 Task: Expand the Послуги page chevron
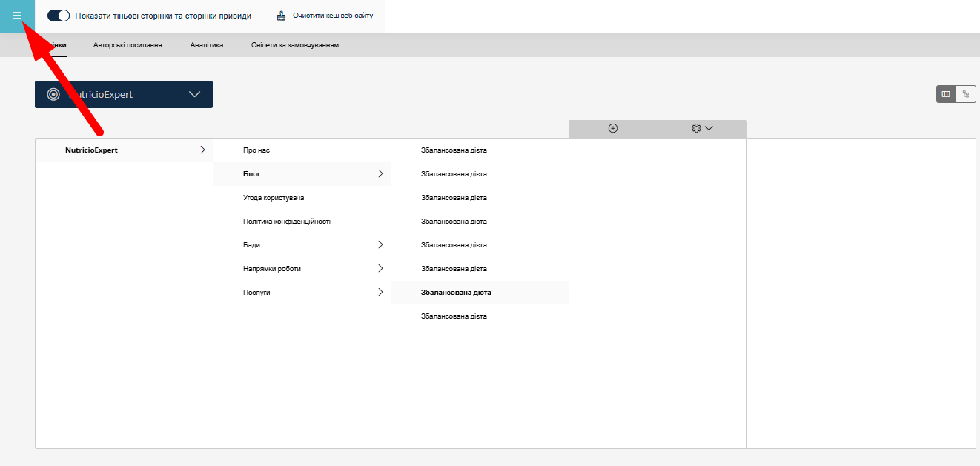pos(380,293)
